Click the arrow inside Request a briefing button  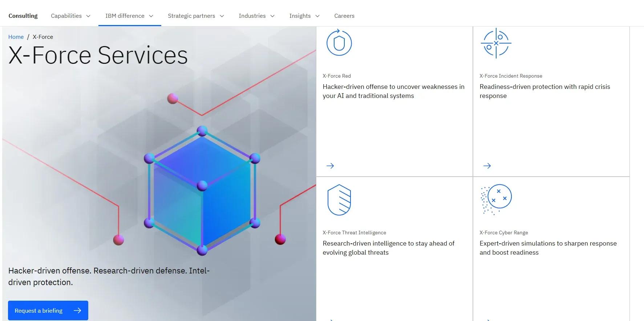point(77,310)
